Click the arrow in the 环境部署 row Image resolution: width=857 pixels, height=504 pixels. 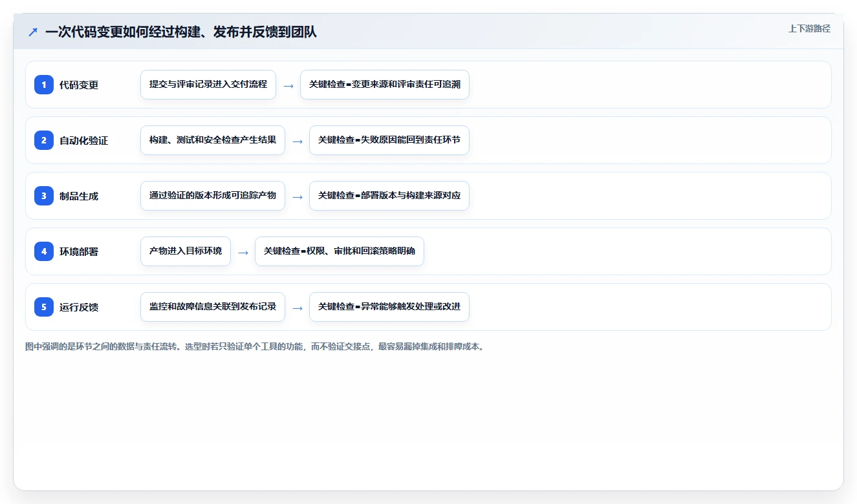[243, 252]
